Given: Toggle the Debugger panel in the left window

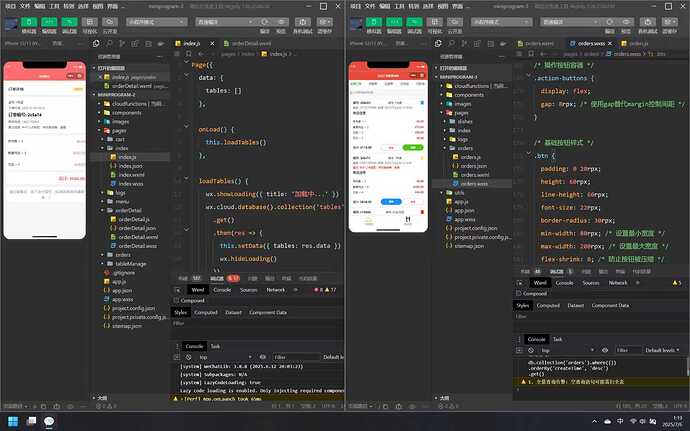Looking at the screenshot, I should pyautogui.click(x=69, y=22).
